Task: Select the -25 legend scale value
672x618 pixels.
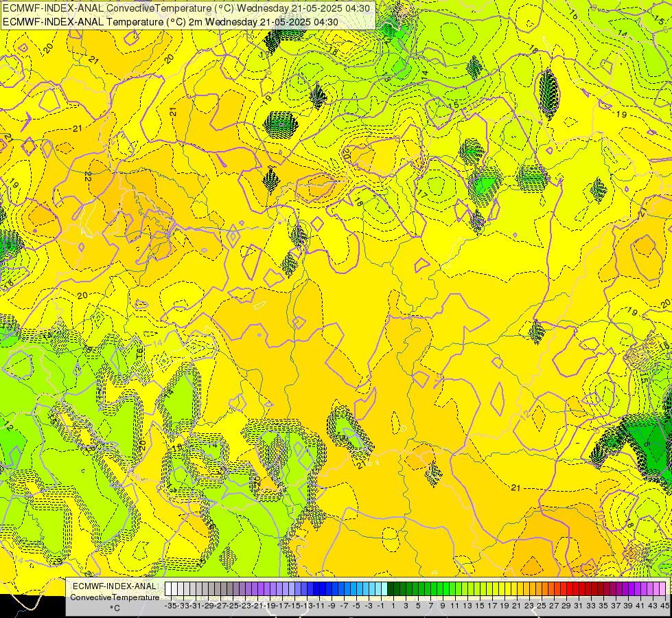Action: 232,606
